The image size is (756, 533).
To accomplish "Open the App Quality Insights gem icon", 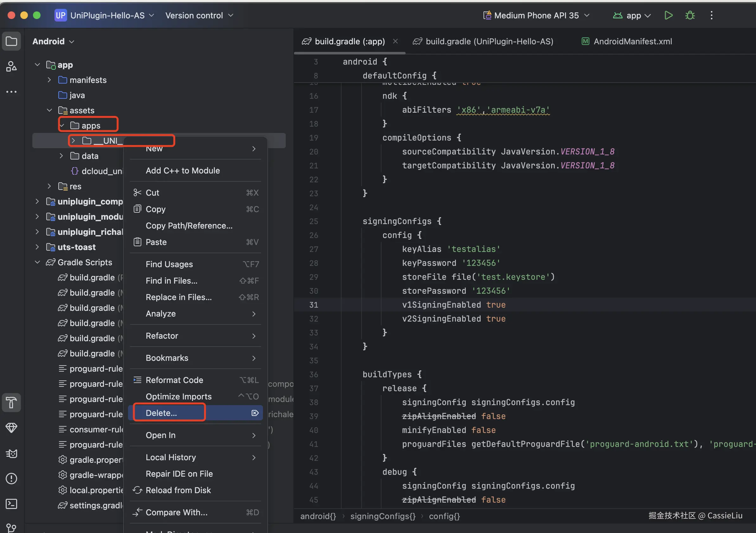I will pyautogui.click(x=11, y=428).
